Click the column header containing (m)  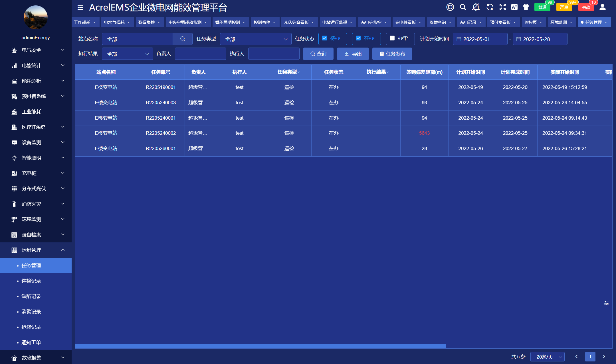(x=424, y=72)
